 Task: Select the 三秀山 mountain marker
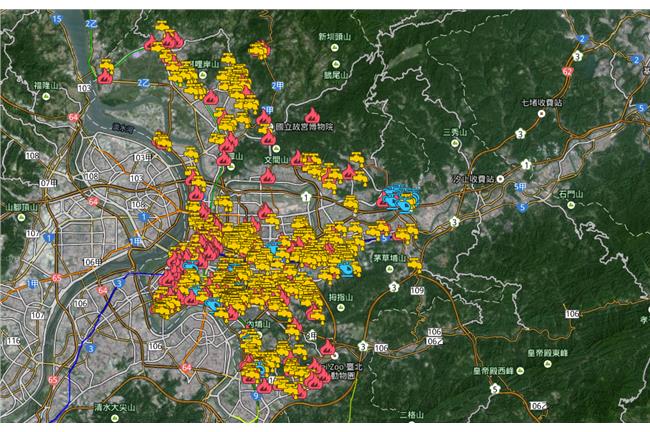(455, 143)
